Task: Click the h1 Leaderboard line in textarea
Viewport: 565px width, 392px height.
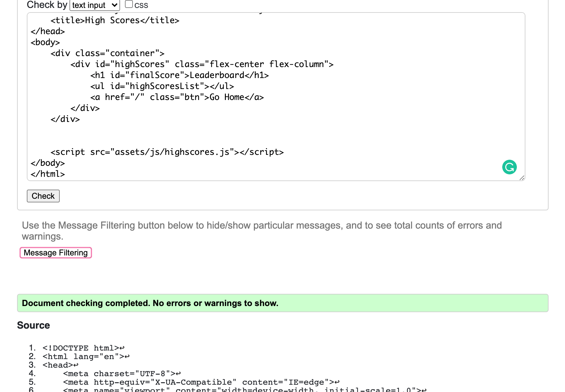Action: pyautogui.click(x=179, y=75)
